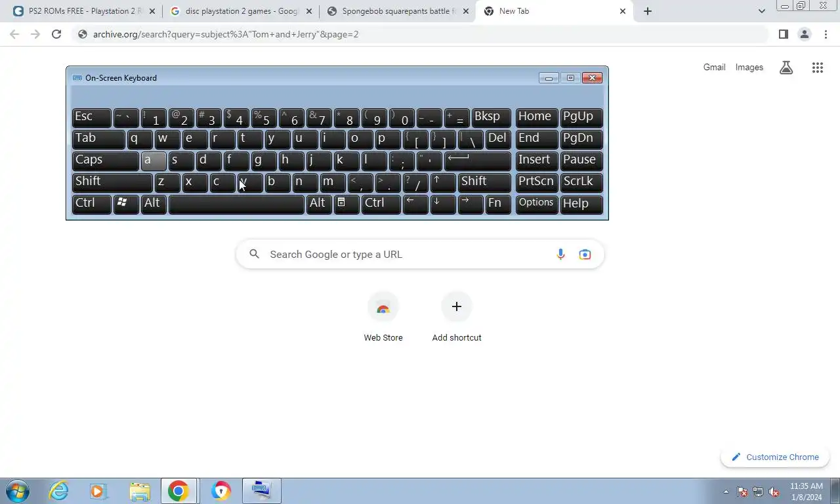This screenshot has width=840, height=504.
Task: Click the context menu key on keyboard
Action: click(x=346, y=204)
